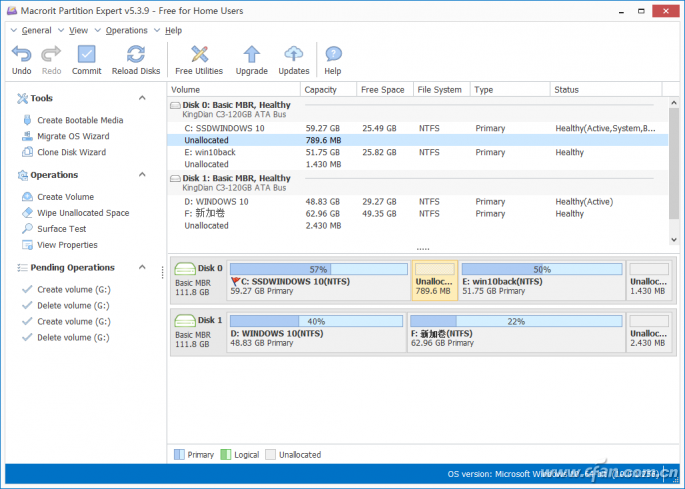The height and width of the screenshot is (489, 685).
Task: Click the arrow before Operations menu
Action: point(98,30)
